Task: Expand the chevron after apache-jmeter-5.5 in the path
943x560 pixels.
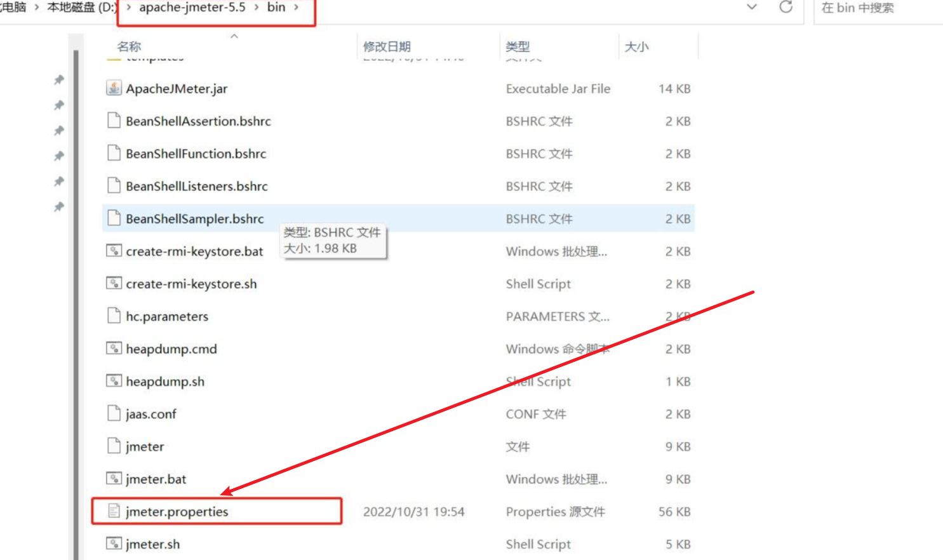Action: pyautogui.click(x=256, y=7)
